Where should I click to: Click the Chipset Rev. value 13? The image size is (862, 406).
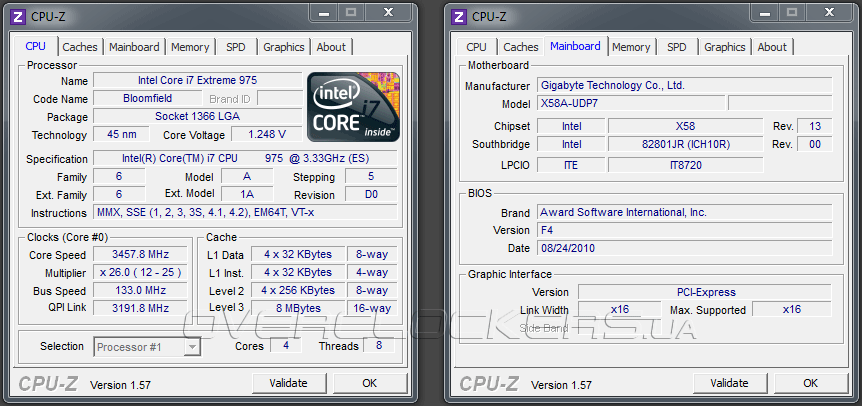pos(815,126)
